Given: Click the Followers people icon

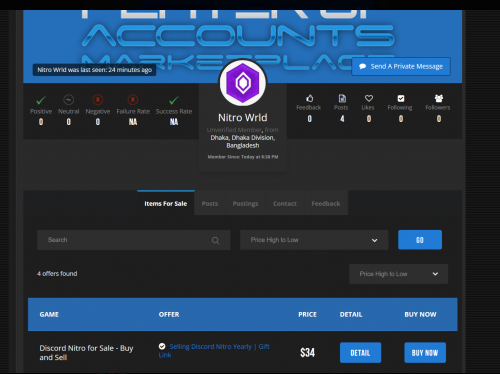Looking at the screenshot, I should coord(439,98).
